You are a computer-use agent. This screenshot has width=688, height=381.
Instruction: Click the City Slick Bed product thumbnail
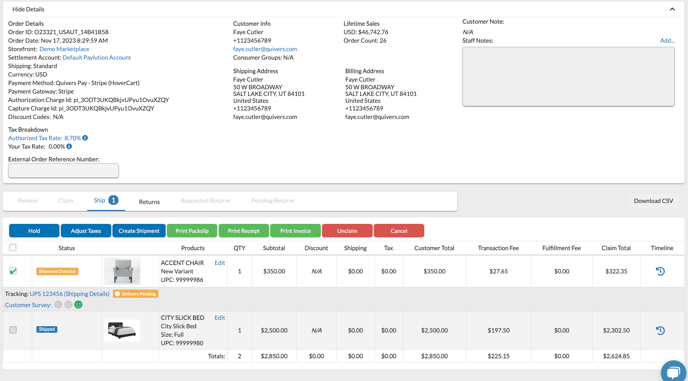[122, 330]
